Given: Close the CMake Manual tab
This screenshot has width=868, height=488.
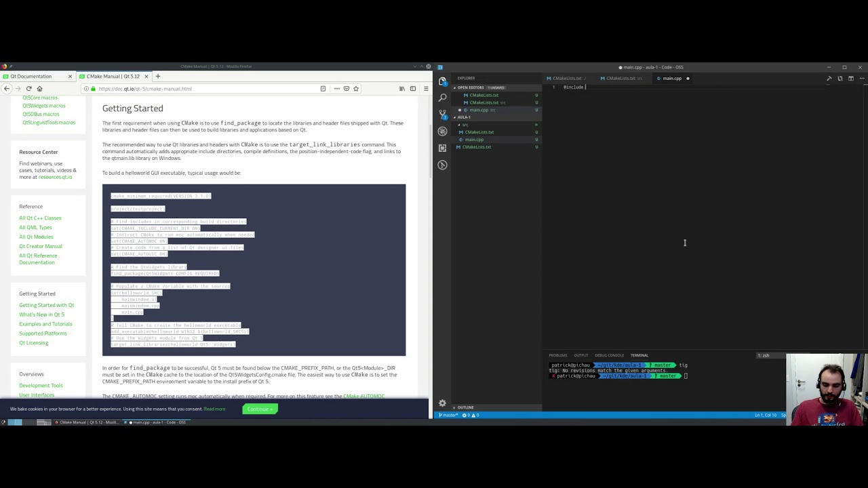Looking at the screenshot, I should 146,77.
